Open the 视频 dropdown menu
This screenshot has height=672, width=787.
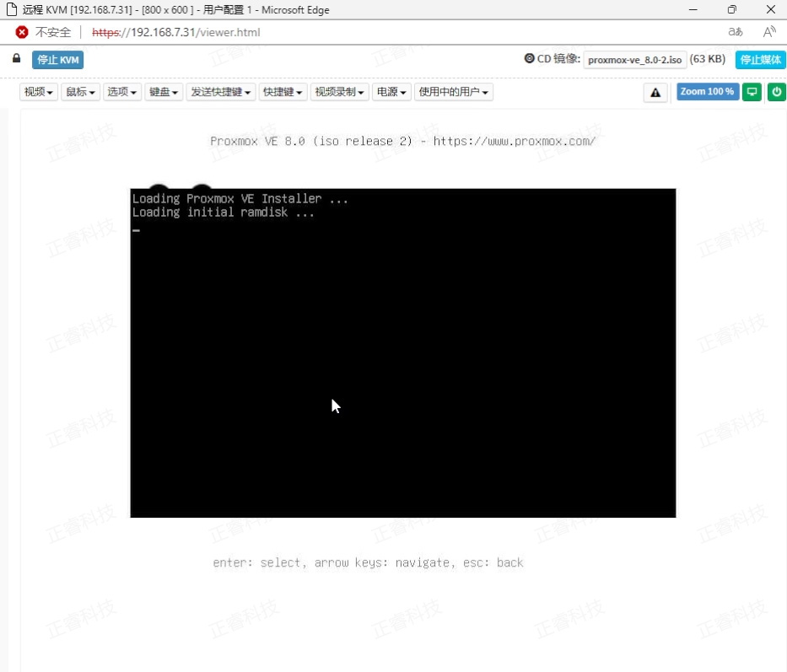[39, 92]
